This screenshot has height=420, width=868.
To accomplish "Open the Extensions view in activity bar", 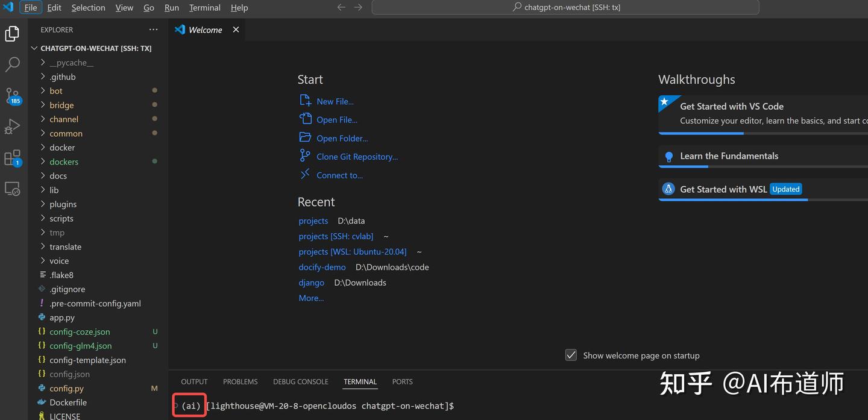I will click(13, 158).
